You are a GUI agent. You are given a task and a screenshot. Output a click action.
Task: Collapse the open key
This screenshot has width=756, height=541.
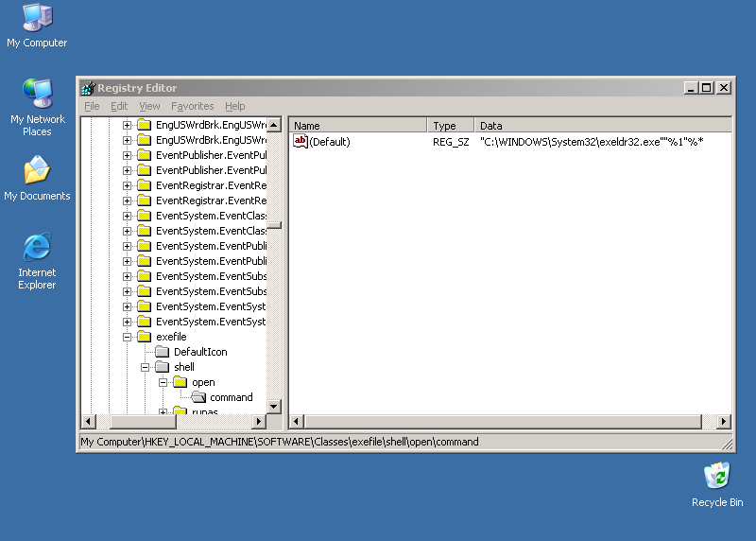[163, 382]
